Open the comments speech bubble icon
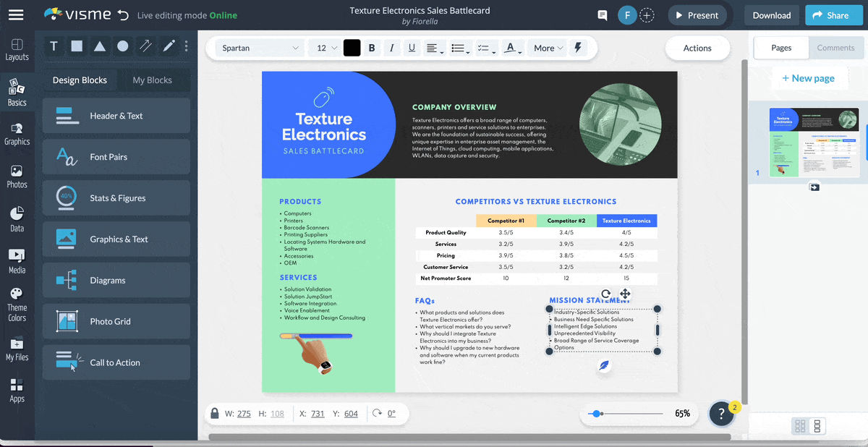Screen dimensions: 868x447 coord(602,15)
